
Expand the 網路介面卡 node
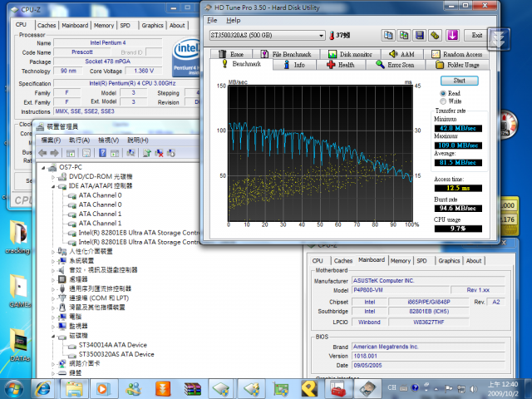tap(53, 364)
